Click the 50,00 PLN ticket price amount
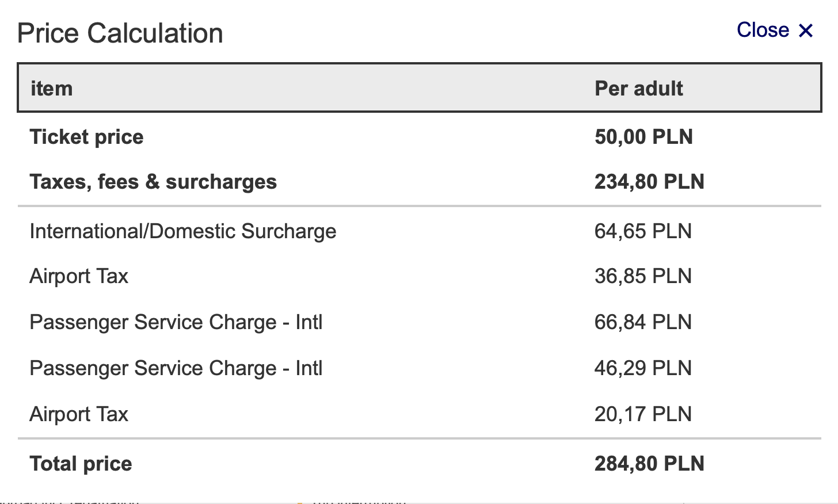The height and width of the screenshot is (504, 838). (x=643, y=137)
